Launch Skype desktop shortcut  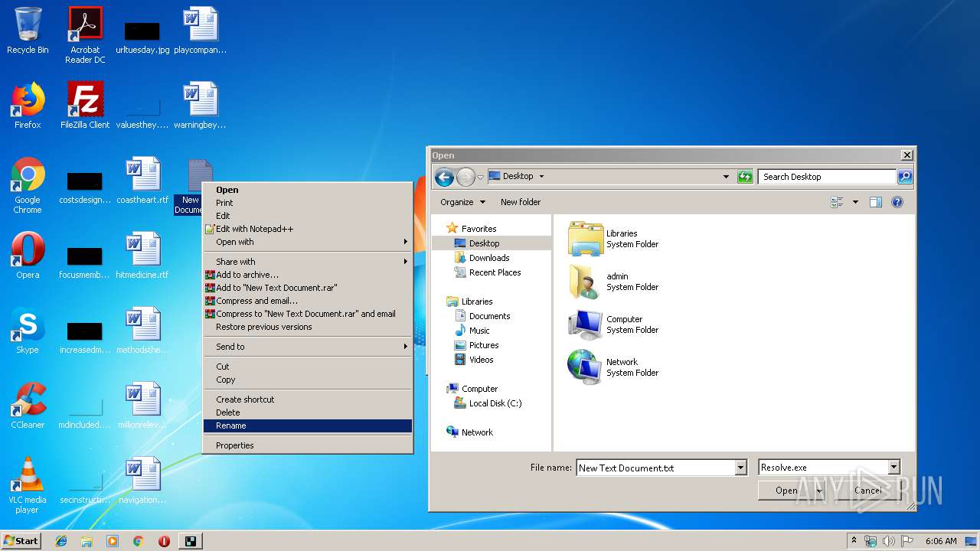[x=28, y=331]
